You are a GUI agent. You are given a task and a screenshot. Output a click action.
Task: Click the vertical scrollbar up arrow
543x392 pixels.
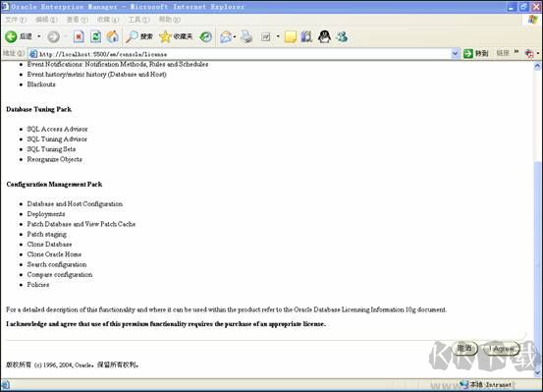(x=537, y=66)
